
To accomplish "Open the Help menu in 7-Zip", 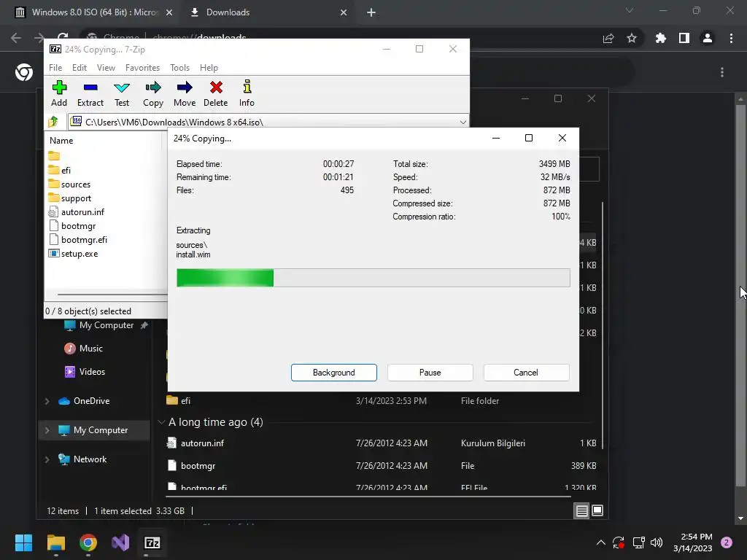I will tap(209, 68).
